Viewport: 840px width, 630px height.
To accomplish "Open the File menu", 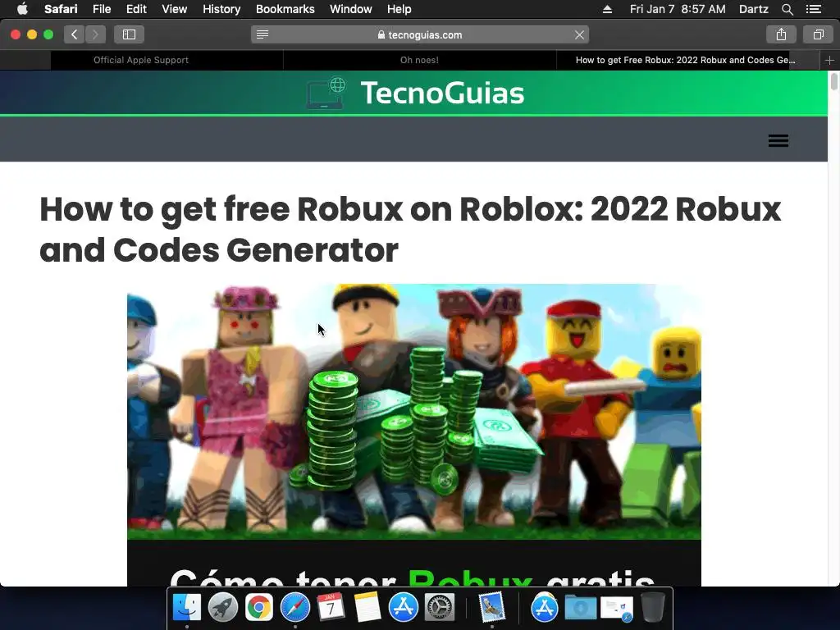I will [x=101, y=9].
